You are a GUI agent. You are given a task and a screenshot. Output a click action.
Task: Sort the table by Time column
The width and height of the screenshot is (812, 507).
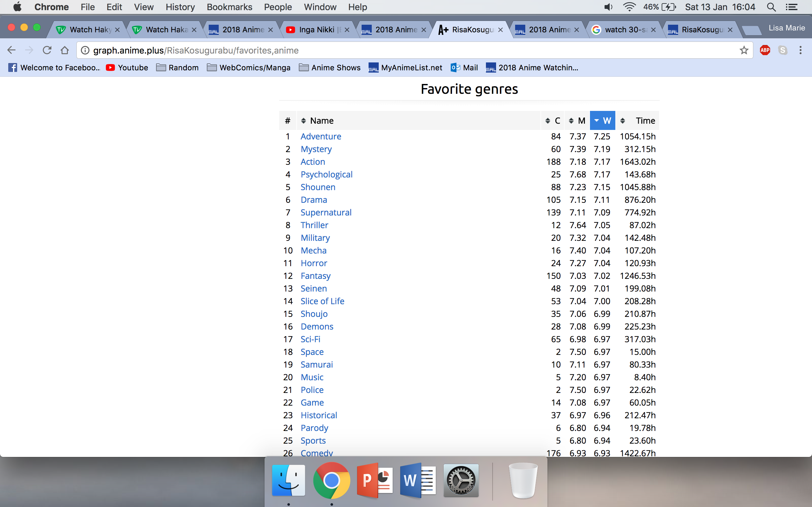coord(645,121)
